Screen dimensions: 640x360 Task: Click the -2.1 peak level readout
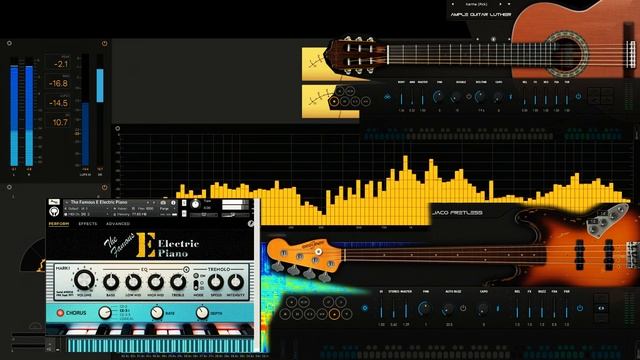60,64
